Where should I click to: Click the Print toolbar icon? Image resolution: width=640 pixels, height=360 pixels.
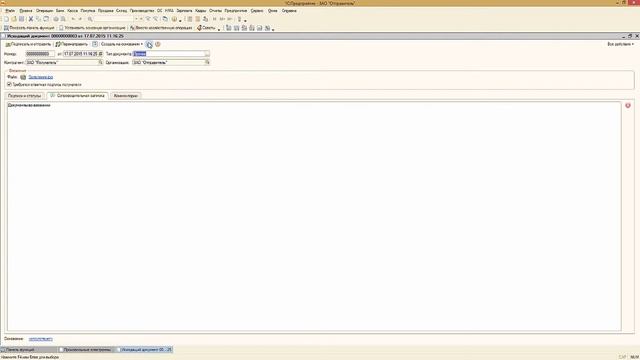tap(56, 19)
